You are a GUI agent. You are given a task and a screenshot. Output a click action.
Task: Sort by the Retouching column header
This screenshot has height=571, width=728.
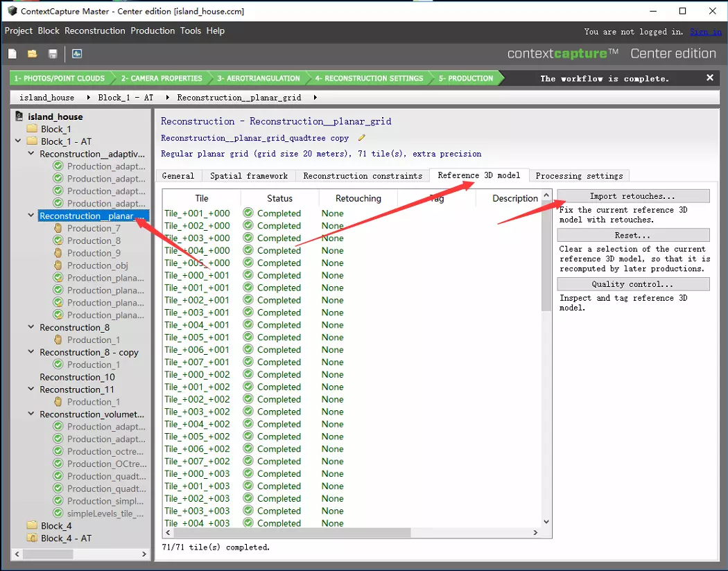pos(358,198)
